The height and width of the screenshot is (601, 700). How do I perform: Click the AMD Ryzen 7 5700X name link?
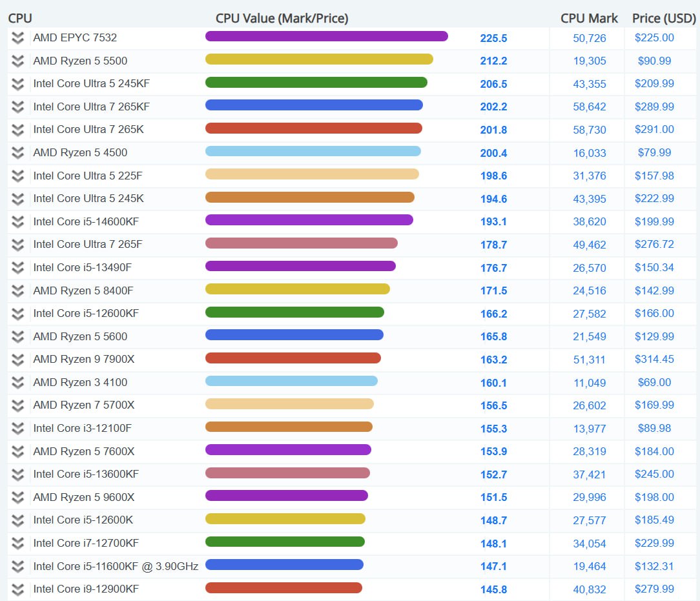[84, 405]
